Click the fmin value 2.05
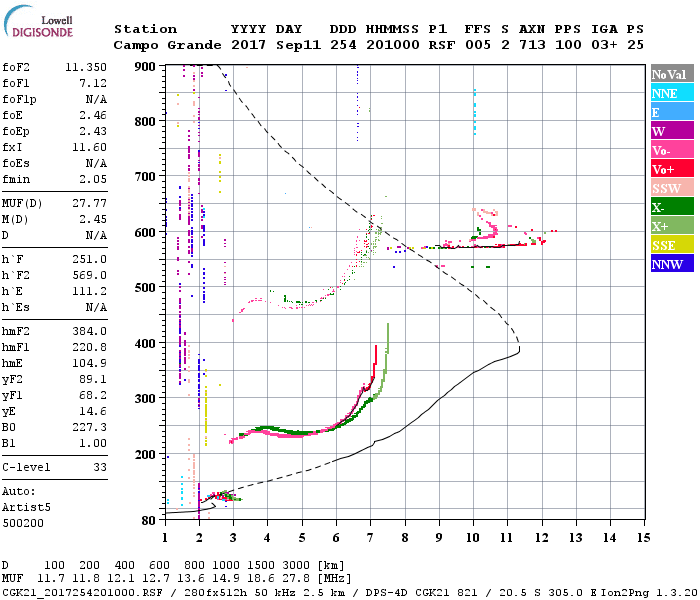Screen dimensions: 700x600 coord(93,179)
